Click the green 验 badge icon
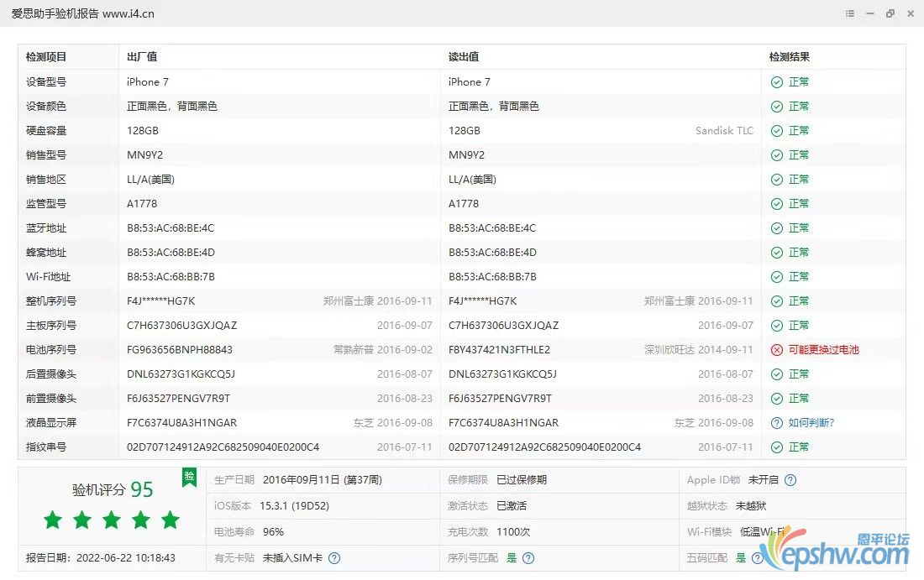924x580 pixels. point(189,477)
